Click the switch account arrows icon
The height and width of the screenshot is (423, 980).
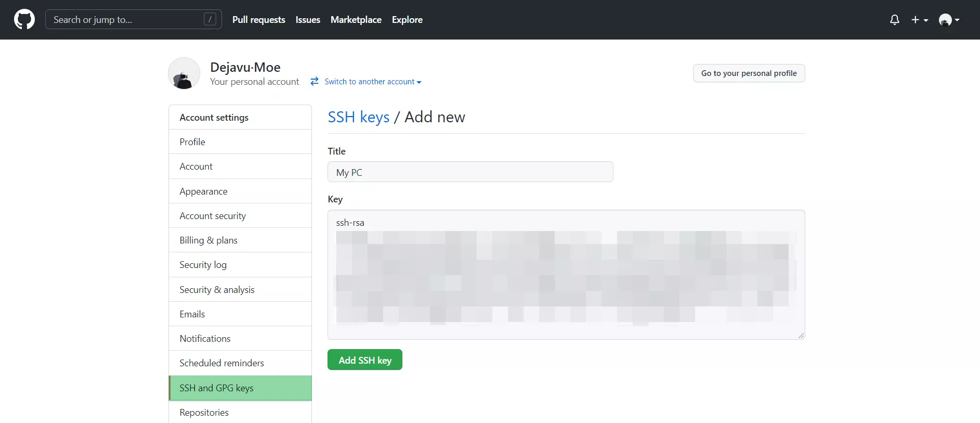pyautogui.click(x=315, y=82)
